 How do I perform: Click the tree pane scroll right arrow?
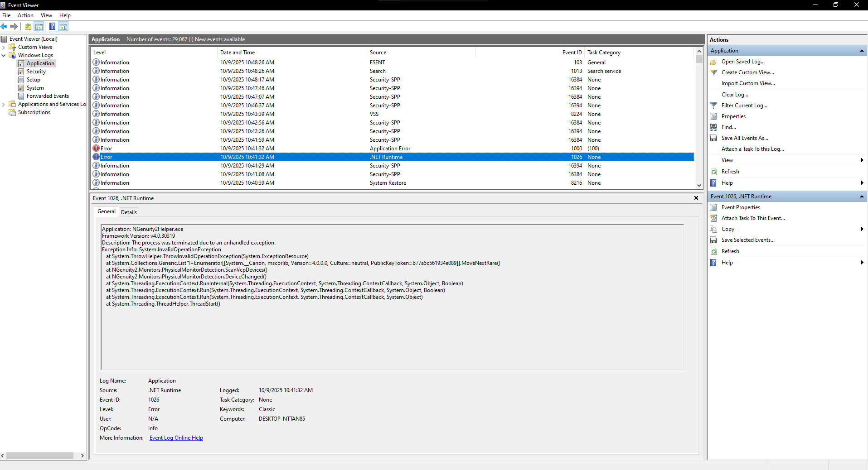[82, 456]
